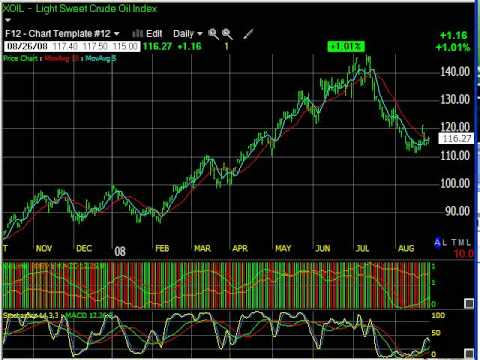Click the JUL month label
Image resolution: width=480 pixels, height=360 pixels.
click(362, 248)
